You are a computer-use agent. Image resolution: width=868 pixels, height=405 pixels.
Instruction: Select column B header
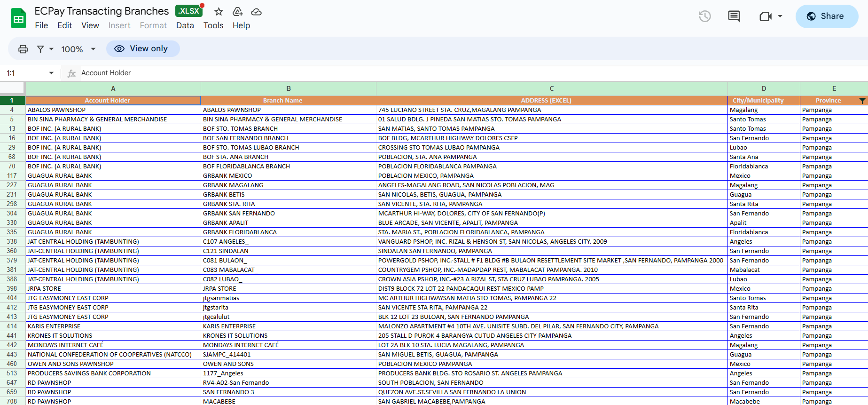pos(289,88)
